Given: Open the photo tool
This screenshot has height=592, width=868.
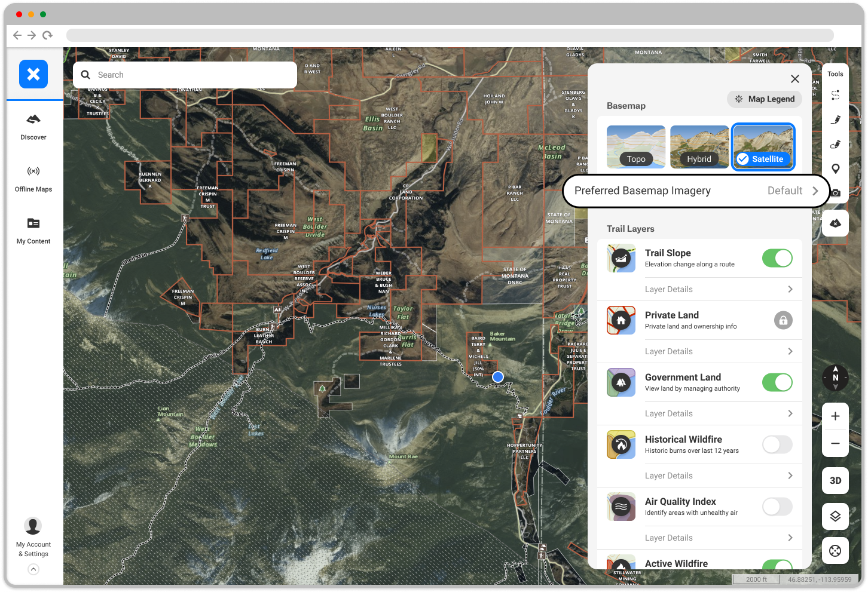Looking at the screenshot, I should [x=835, y=192].
